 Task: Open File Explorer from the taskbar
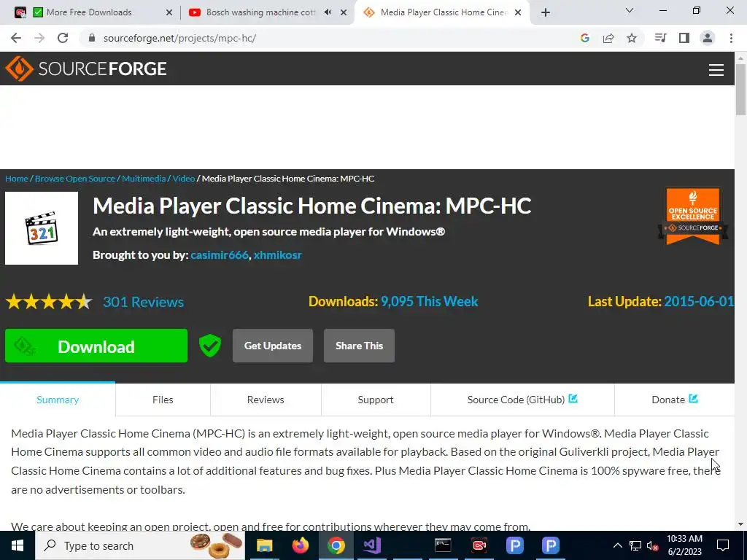click(x=264, y=545)
